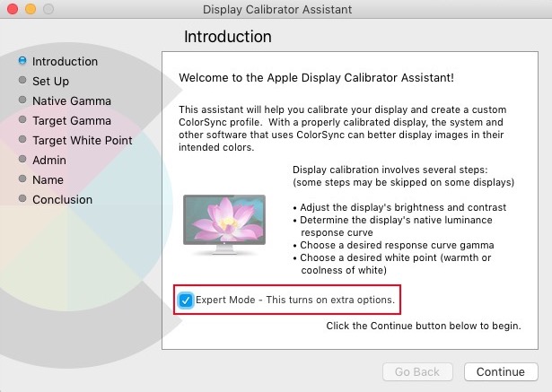Click the gray bullet next to Native Gamma
The image size is (552, 392).
(22, 100)
